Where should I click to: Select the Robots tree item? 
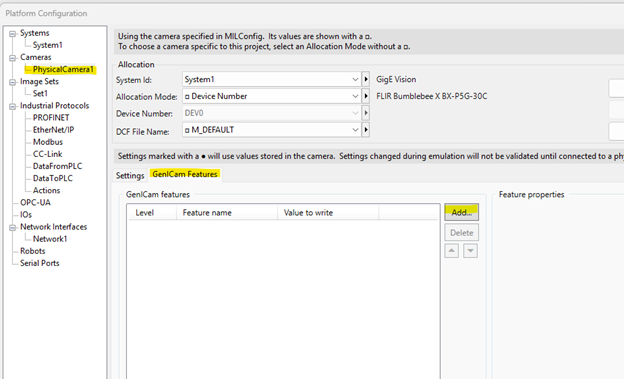[33, 251]
